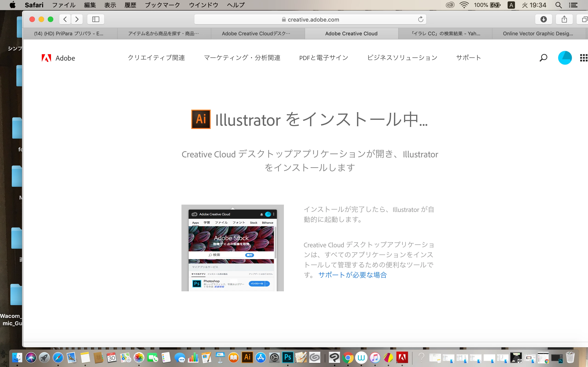Open the blue profile avatar menu
This screenshot has height=367, width=588.
click(x=565, y=58)
